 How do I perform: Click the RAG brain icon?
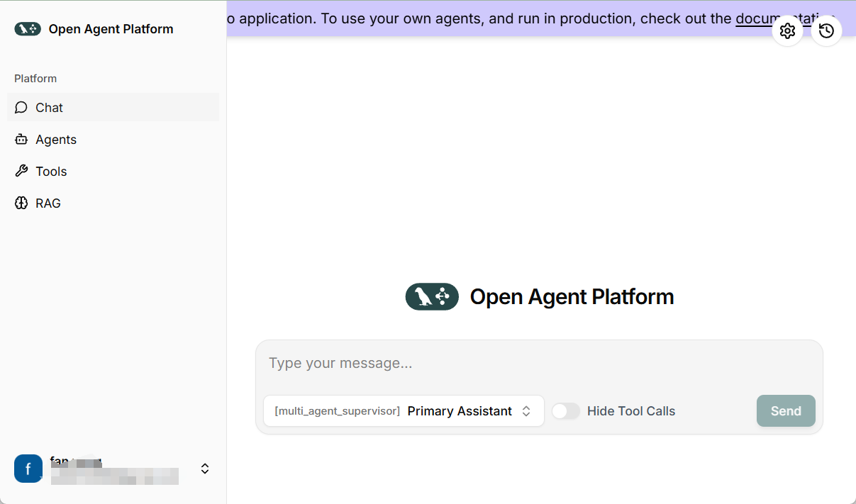coord(21,203)
